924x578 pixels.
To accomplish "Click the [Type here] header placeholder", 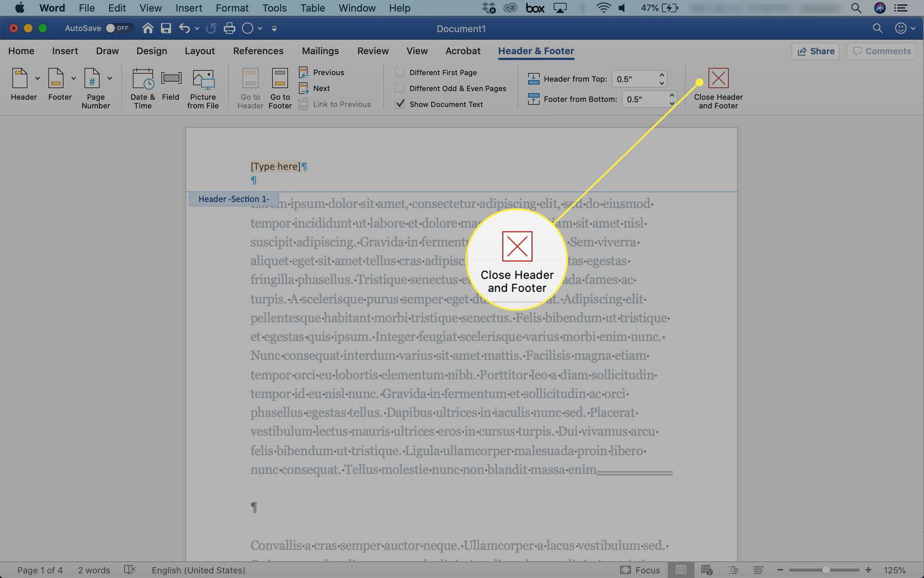I will 275,166.
